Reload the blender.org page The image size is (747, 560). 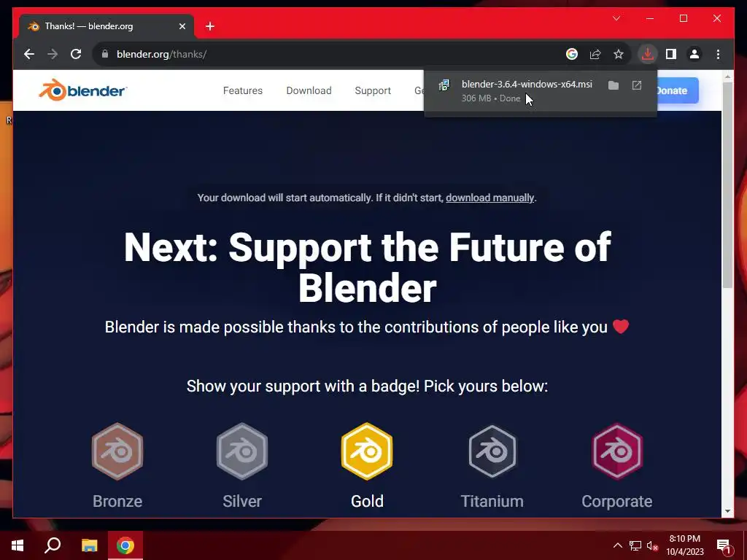point(76,54)
